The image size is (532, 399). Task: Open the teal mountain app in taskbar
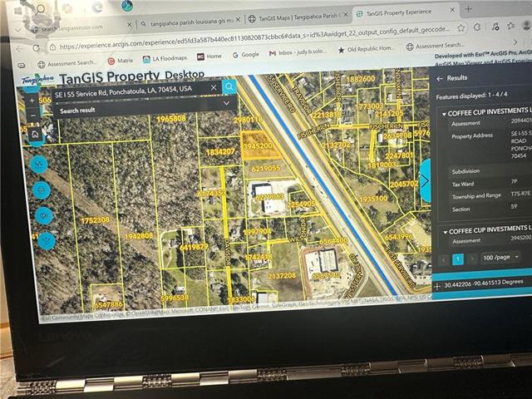(x=127, y=6)
